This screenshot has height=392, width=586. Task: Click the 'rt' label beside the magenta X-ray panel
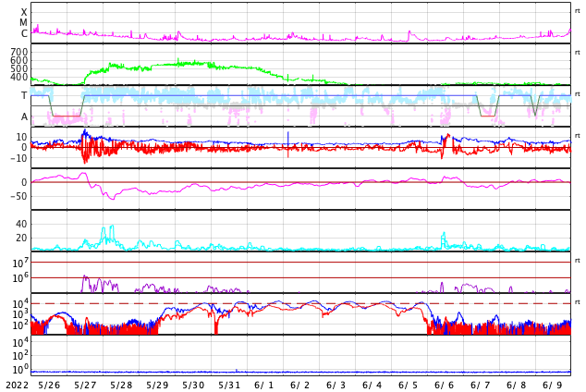tap(577, 11)
